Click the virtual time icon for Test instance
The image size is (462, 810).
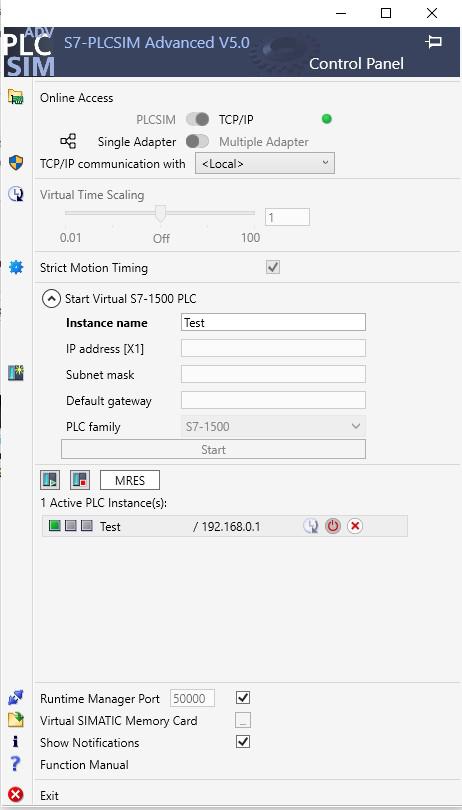[x=310, y=526]
